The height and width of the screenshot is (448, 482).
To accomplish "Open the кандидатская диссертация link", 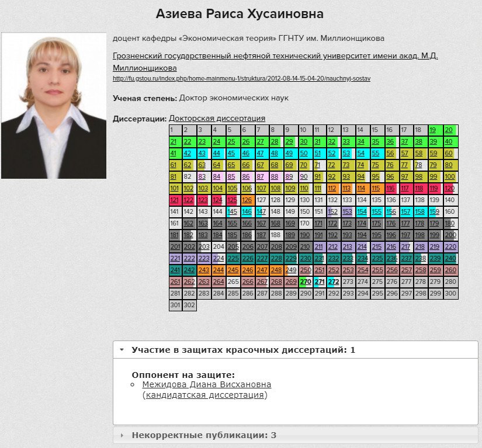I will [x=204, y=395].
